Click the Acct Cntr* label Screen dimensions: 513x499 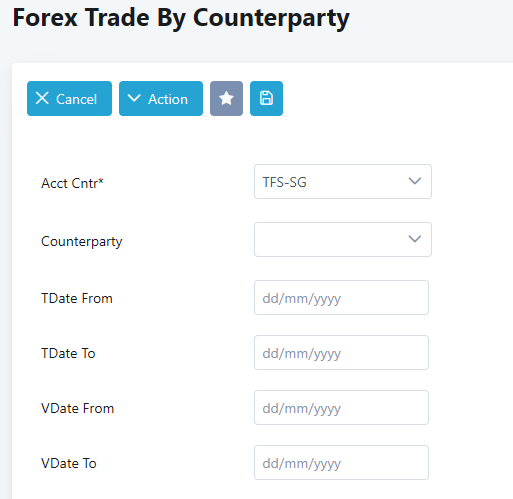coord(72,183)
